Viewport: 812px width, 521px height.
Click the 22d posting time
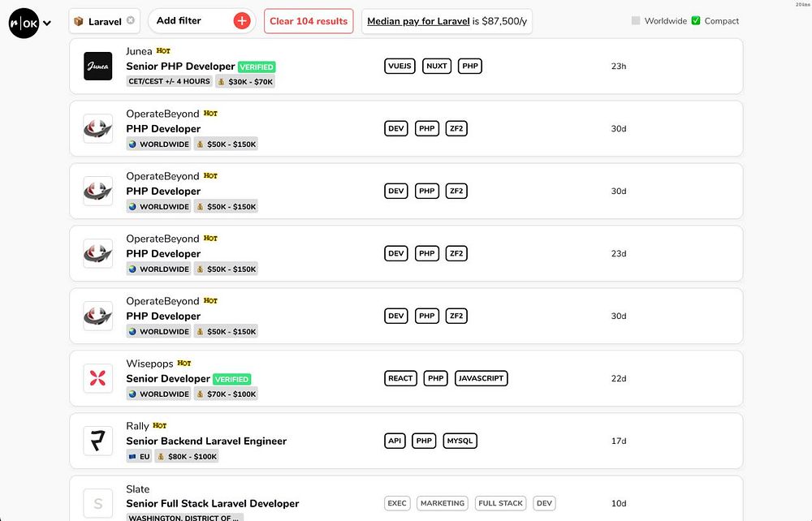click(618, 379)
